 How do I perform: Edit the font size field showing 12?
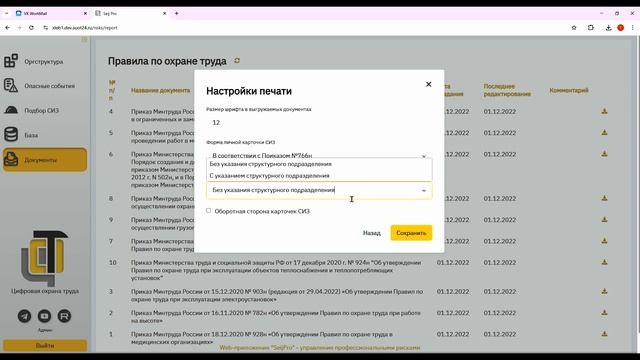(x=319, y=122)
